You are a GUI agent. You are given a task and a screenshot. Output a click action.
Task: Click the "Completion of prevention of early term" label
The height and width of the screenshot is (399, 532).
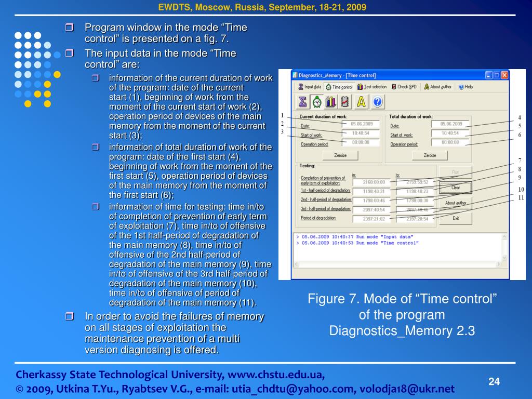[323, 180]
